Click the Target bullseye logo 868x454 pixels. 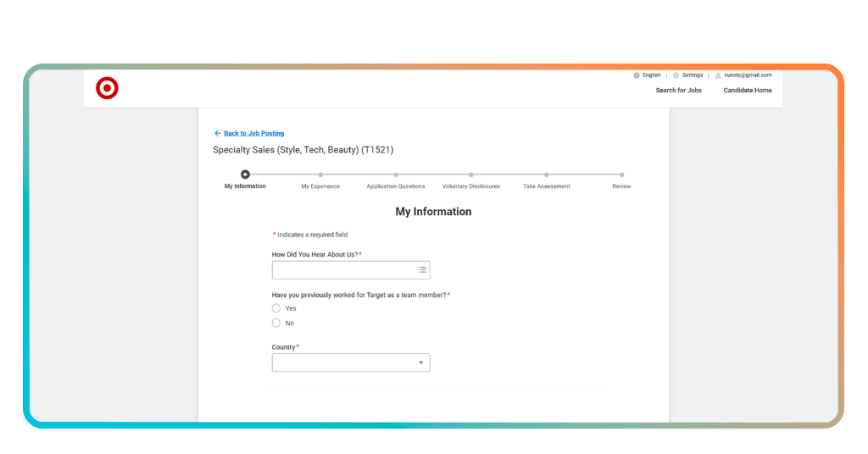[107, 88]
